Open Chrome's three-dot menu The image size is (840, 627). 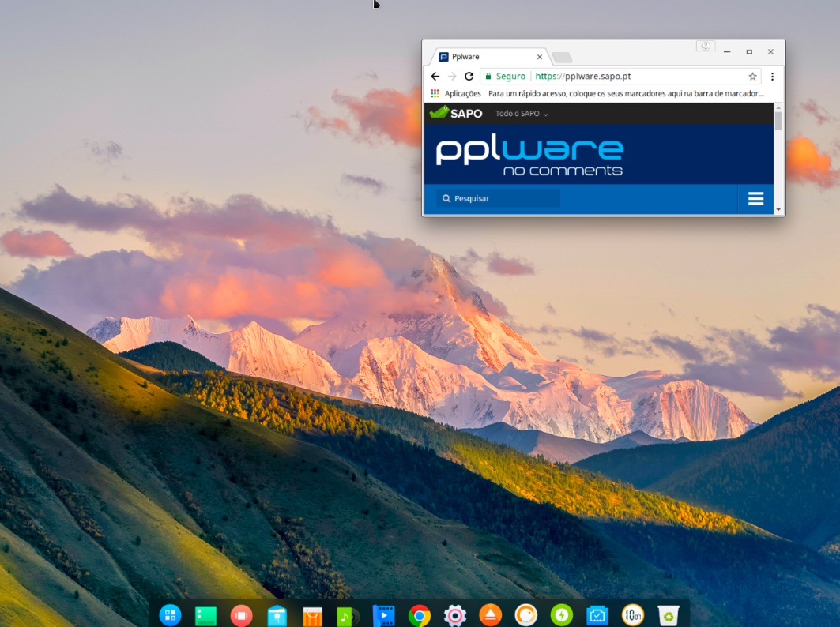tap(772, 76)
